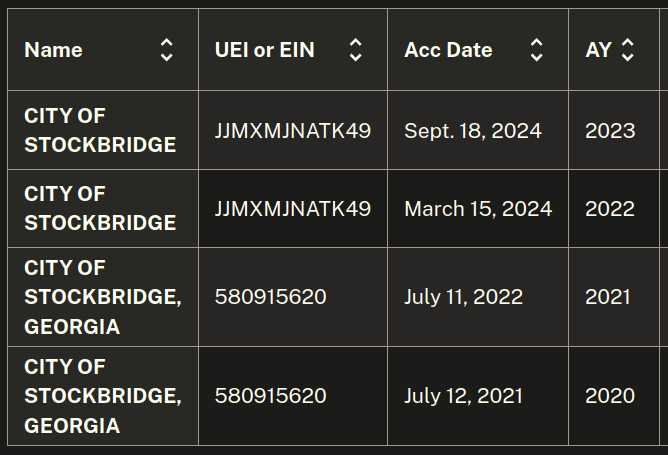Click the AY header label

pos(599,50)
